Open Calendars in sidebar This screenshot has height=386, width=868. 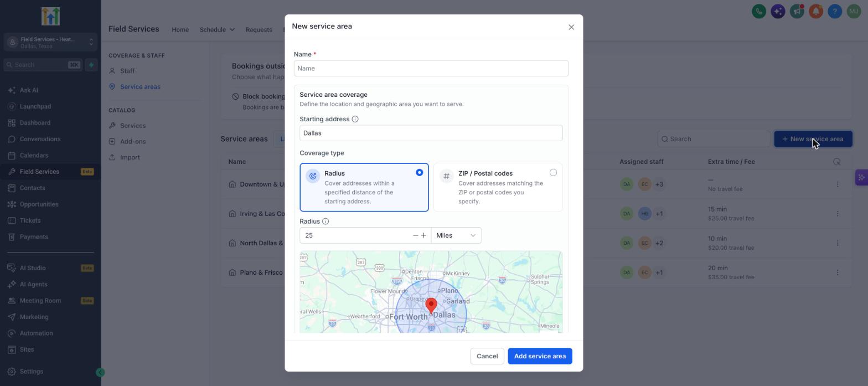(34, 156)
